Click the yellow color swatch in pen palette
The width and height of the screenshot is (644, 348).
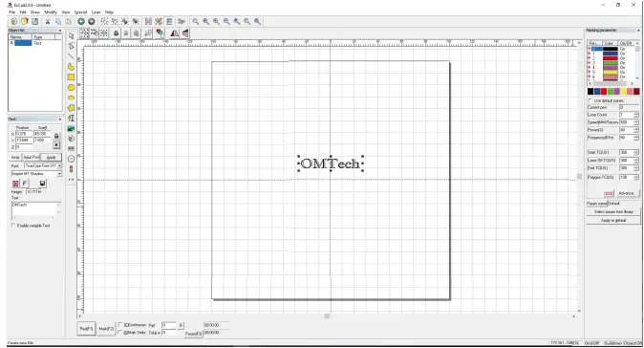[624, 91]
